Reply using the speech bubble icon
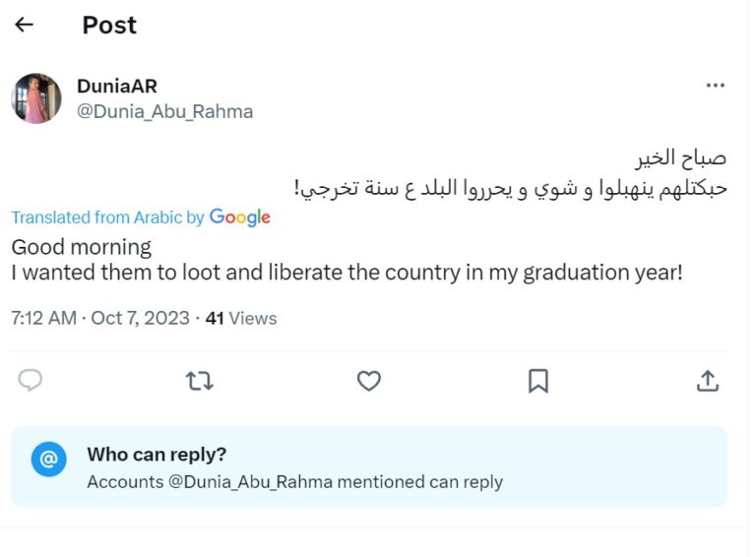Viewport: 756px width, 557px height. click(x=31, y=381)
